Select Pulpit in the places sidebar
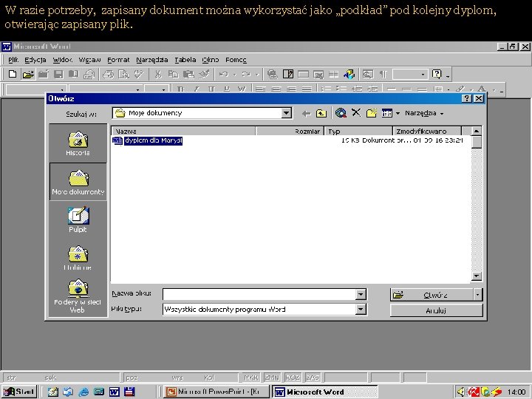This screenshot has height=399, width=532. pos(78,220)
